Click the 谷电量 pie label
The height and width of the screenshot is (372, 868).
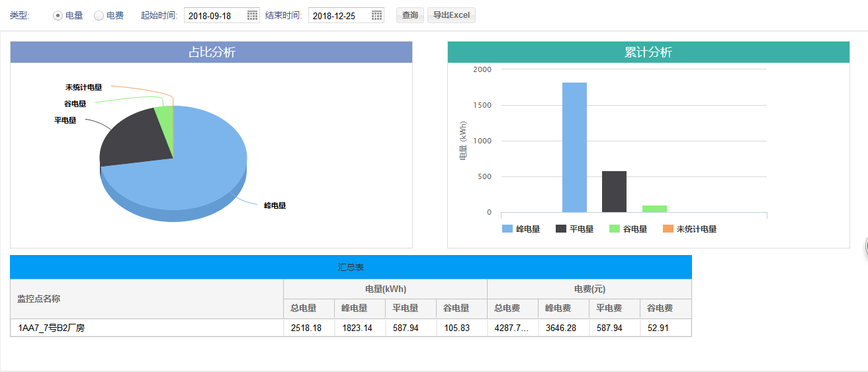[x=75, y=104]
